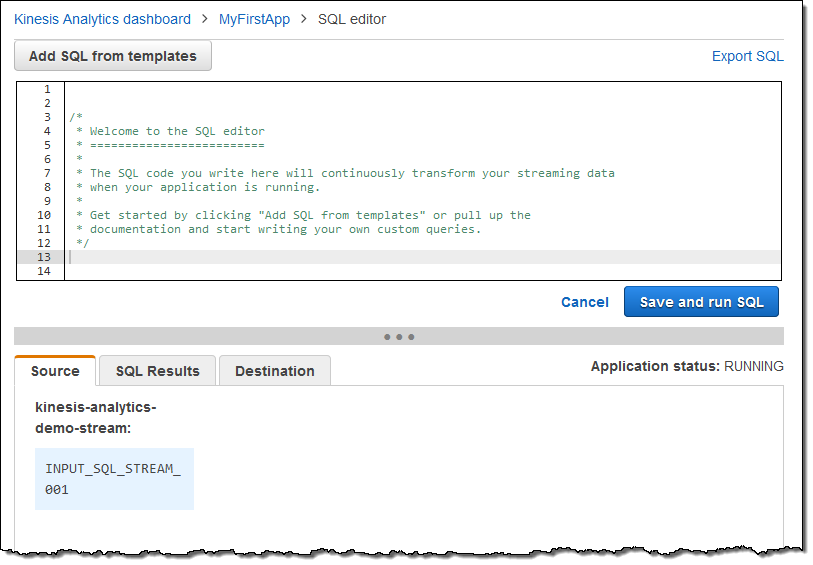
Task: Click the kinesis-analytics-demo-stream source label
Action: (x=96, y=418)
